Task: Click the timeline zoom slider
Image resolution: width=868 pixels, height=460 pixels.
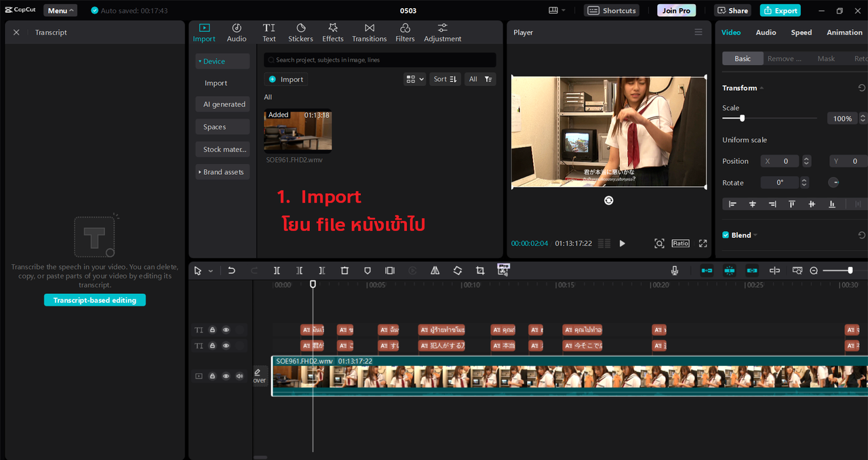Action: (850, 270)
